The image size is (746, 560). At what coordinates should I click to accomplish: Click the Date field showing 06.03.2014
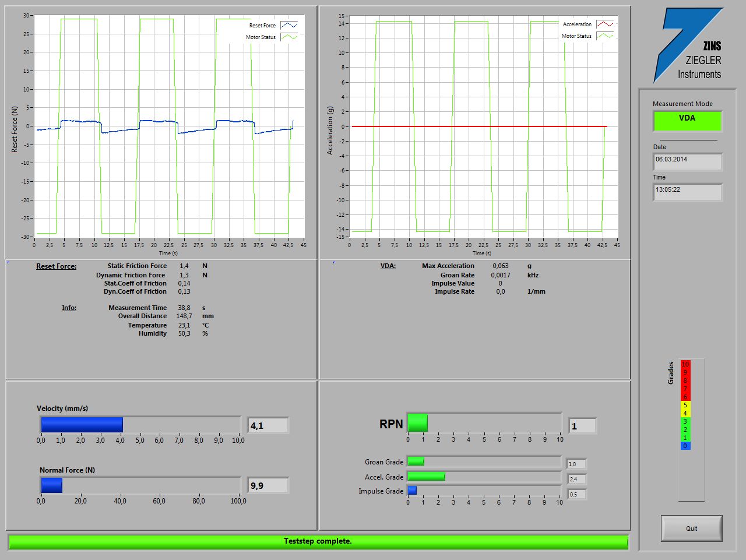tap(687, 161)
